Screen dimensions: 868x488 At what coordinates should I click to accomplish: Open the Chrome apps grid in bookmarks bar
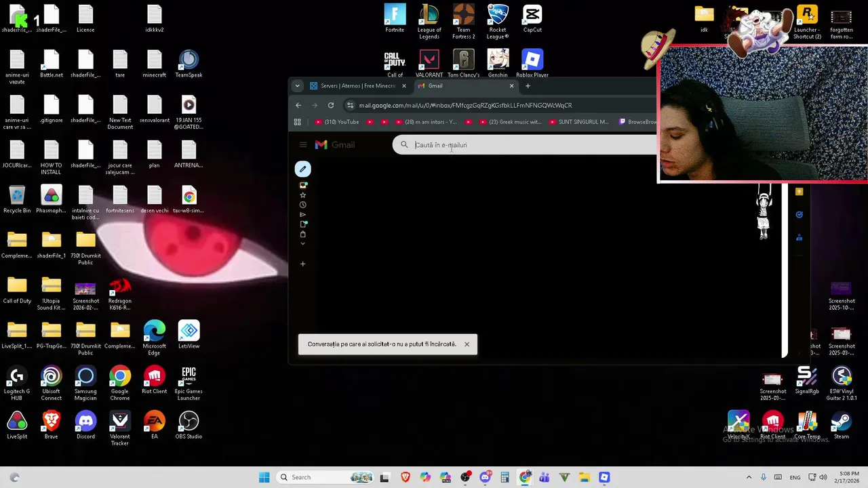coord(297,122)
